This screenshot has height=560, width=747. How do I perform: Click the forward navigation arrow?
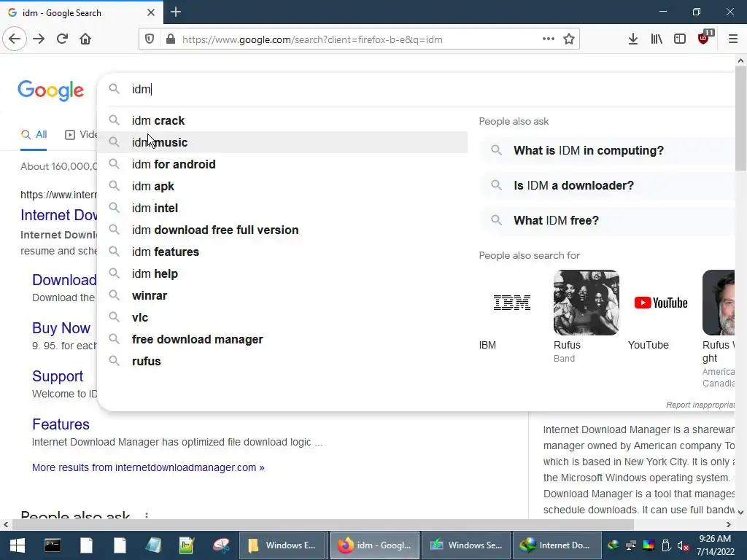click(x=39, y=39)
